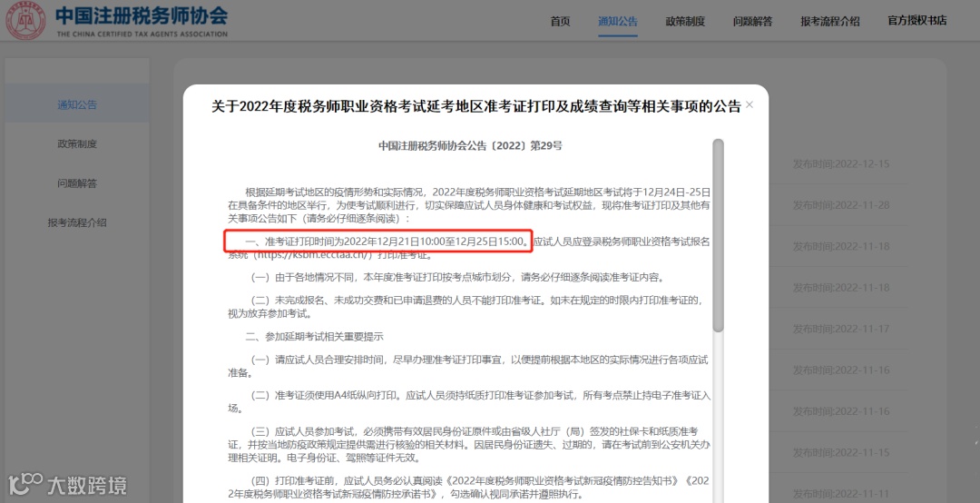Click the 中国注册税务师协会公告〔2022〕第29号 heading

(470, 146)
